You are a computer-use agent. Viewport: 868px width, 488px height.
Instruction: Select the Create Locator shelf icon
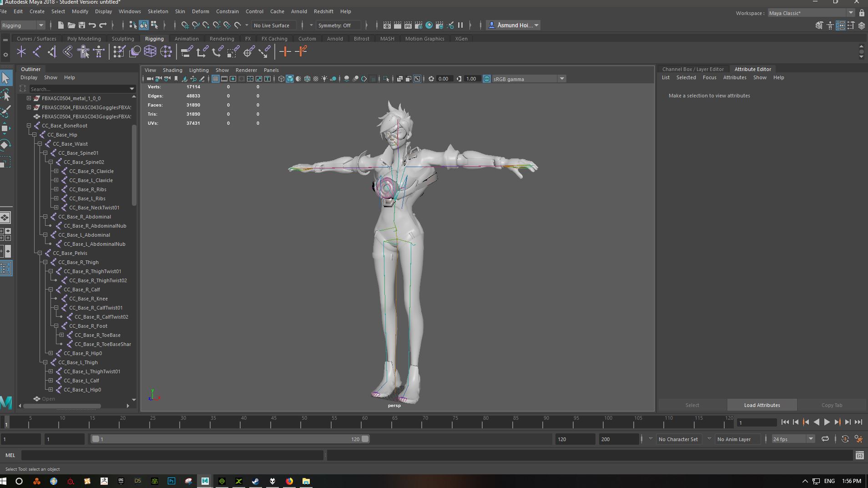(x=21, y=52)
